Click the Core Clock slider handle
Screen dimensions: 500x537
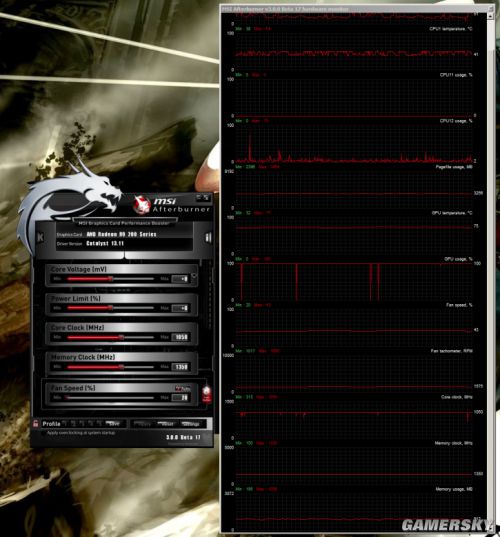click(x=121, y=337)
